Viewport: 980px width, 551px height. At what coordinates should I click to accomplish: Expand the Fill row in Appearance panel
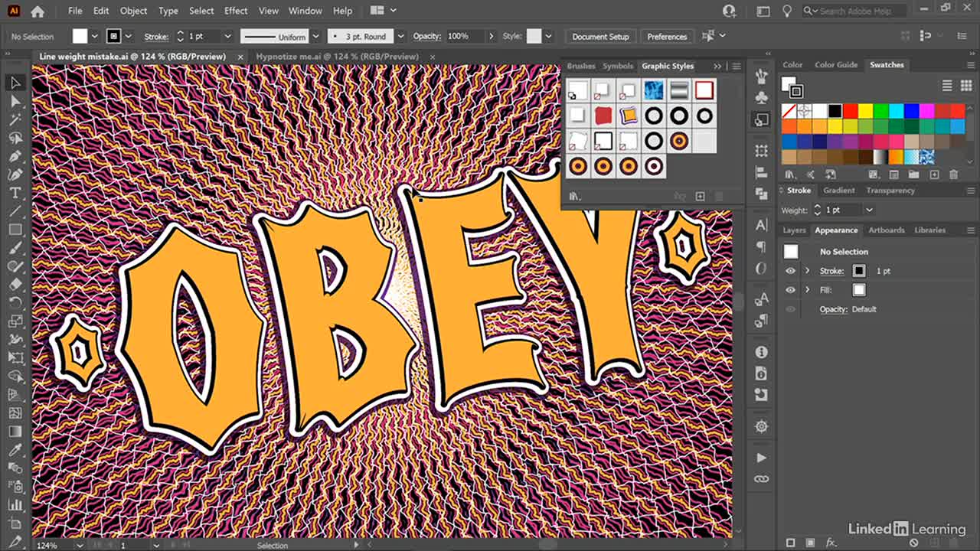[x=807, y=290]
